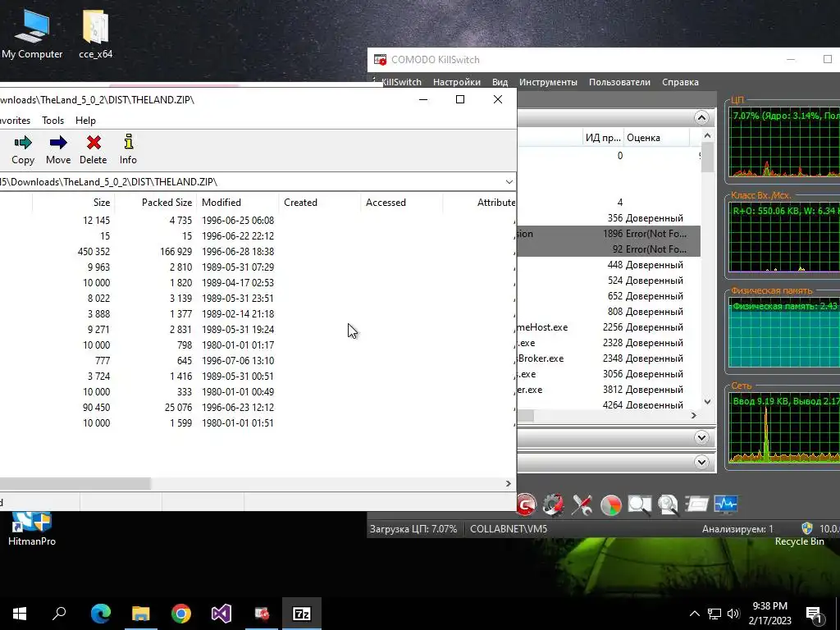Sort KillSwitch list by ИД пр... column
Screen dimensions: 840x630
click(x=603, y=138)
